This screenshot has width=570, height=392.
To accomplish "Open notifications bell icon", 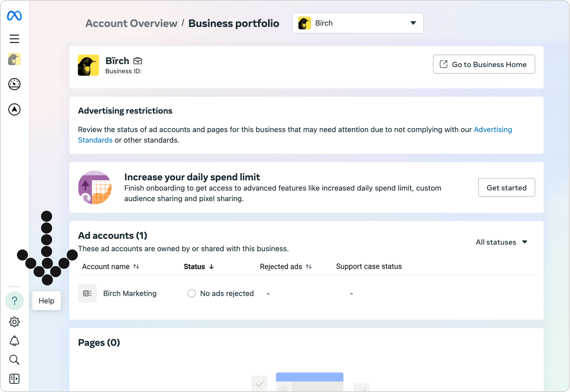I will click(x=14, y=341).
